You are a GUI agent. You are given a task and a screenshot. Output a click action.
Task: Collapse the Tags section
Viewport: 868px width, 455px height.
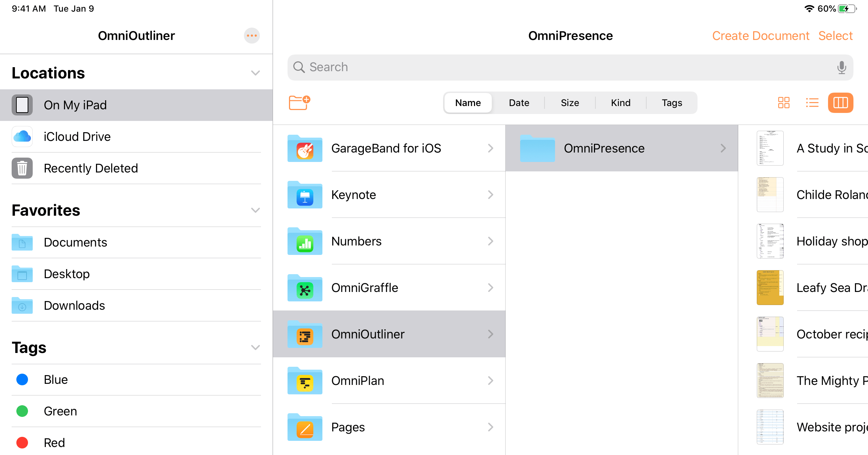[256, 348]
